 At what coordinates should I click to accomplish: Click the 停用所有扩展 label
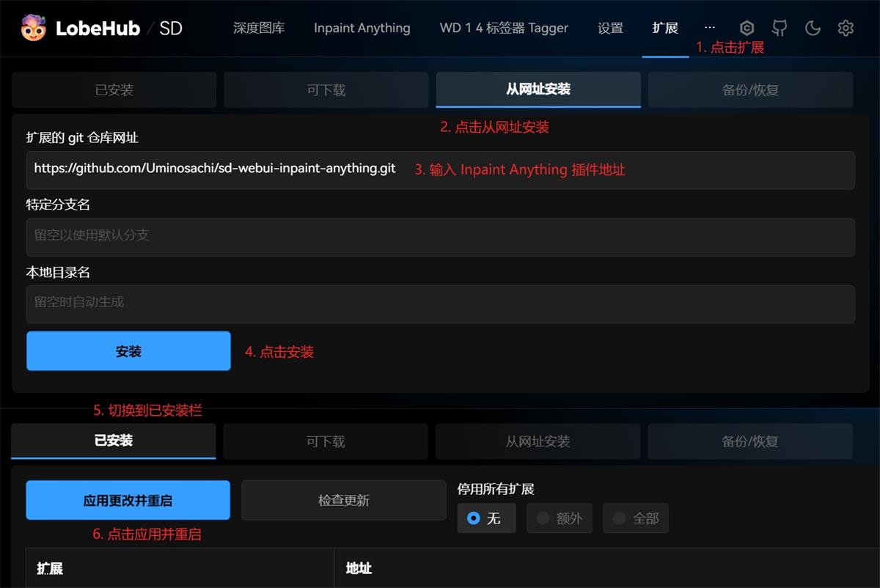[x=496, y=488]
